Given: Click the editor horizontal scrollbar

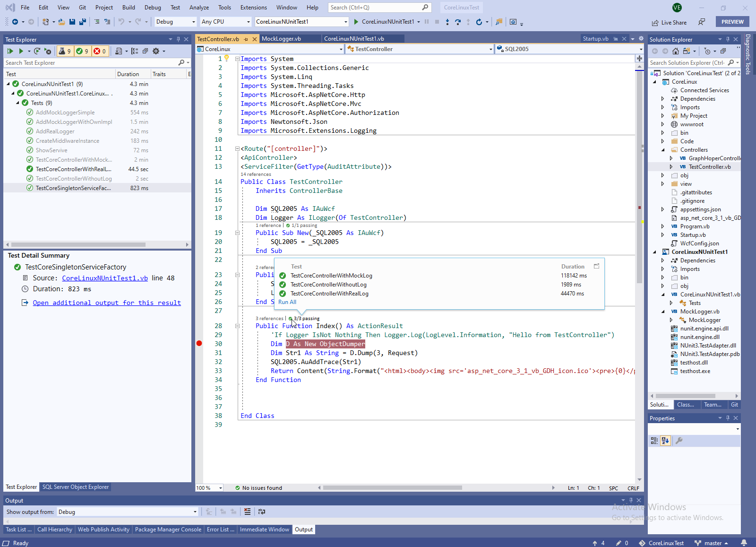Looking at the screenshot, I should pyautogui.click(x=392, y=488).
